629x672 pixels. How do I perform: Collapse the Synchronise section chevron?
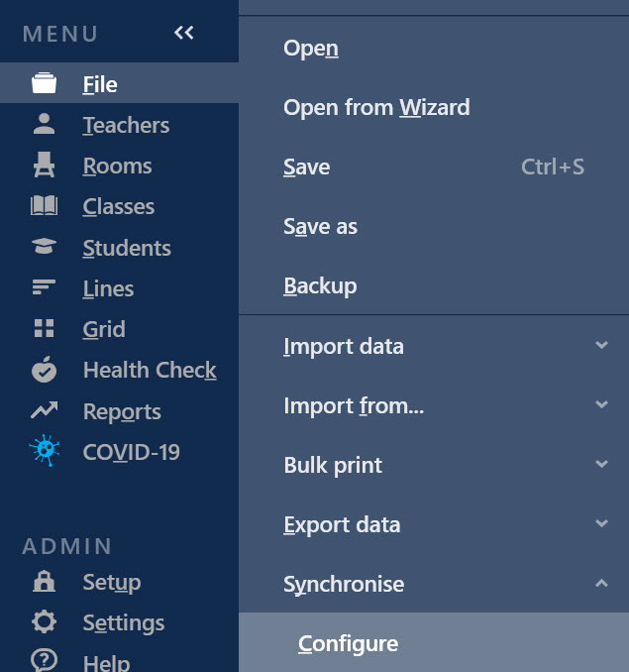tap(601, 583)
